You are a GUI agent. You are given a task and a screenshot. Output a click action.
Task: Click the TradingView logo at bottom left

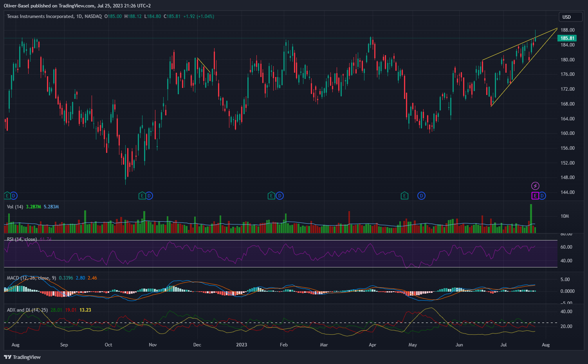tap(22, 357)
